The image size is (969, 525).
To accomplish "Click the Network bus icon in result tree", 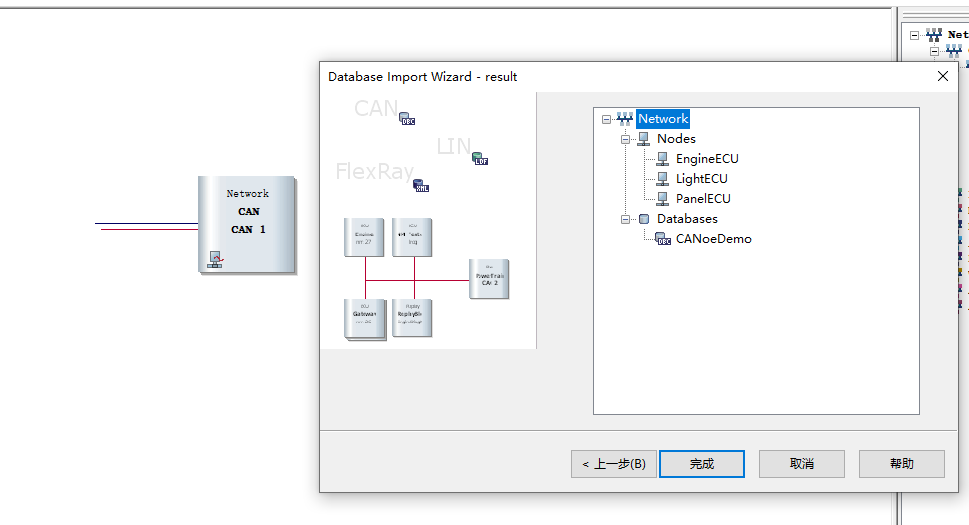I will [x=625, y=119].
